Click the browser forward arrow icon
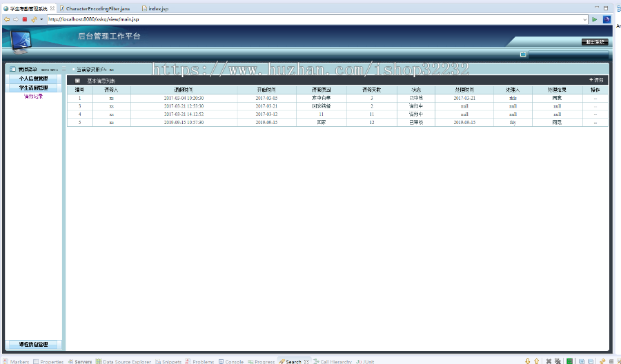The image size is (621, 364). pos(15,19)
